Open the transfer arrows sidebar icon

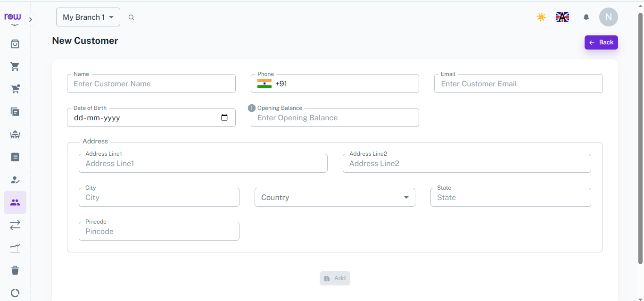pyautogui.click(x=15, y=225)
